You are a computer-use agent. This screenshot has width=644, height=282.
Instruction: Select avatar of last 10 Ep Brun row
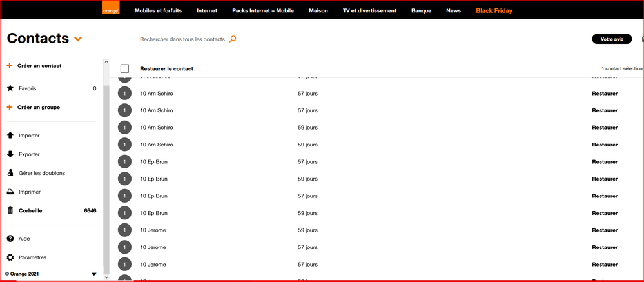click(x=124, y=213)
